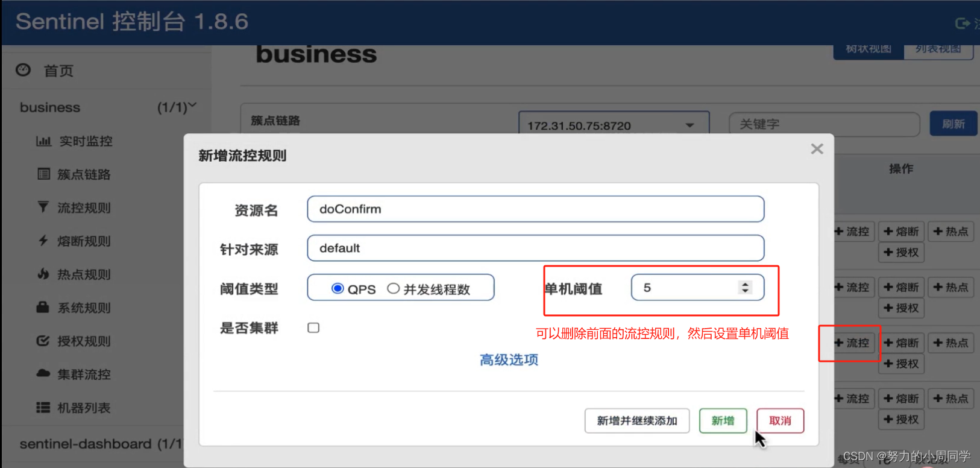
Task: Open 集群流控 menu item
Action: (x=84, y=374)
